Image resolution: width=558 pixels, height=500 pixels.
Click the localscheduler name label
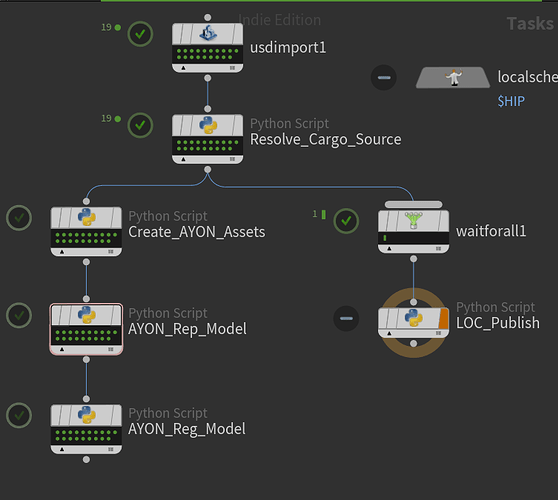[527, 77]
